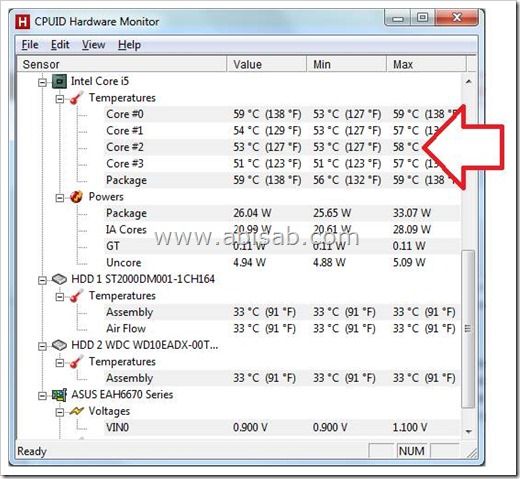Click the Min column header
The image size is (520, 479).
[347, 64]
